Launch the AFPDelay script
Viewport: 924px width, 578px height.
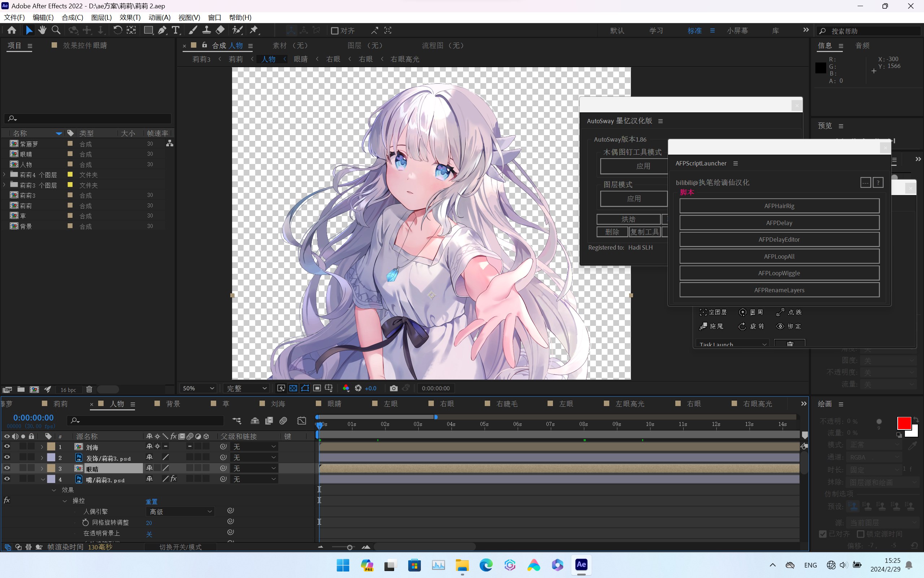779,223
